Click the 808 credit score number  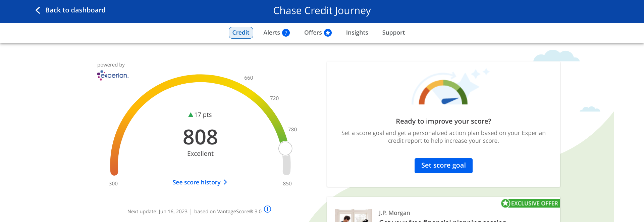pyautogui.click(x=200, y=137)
